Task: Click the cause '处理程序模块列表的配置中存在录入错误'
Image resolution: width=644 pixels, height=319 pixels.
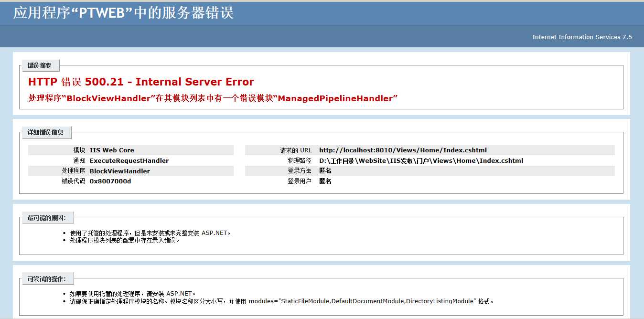Action: [x=125, y=240]
